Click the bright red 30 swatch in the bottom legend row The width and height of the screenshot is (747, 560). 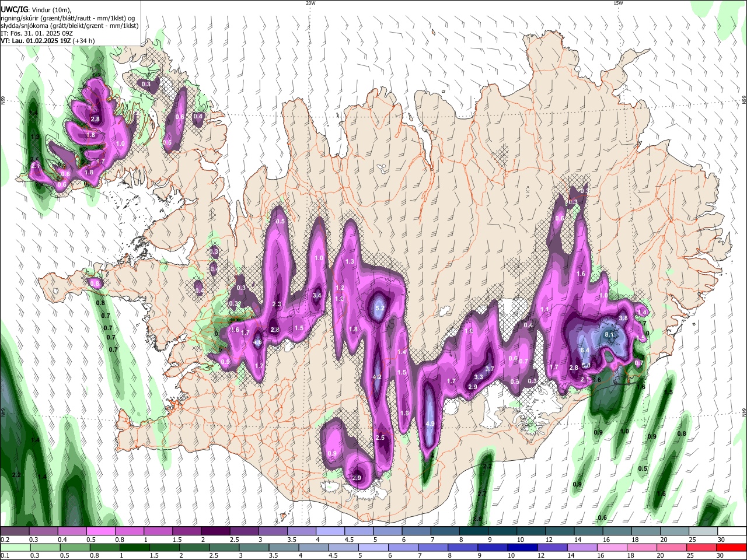(731, 547)
